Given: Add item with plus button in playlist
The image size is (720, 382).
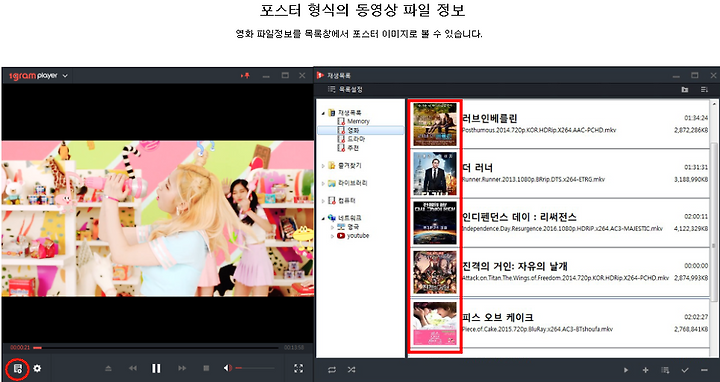Looking at the screenshot, I should pos(645,370).
